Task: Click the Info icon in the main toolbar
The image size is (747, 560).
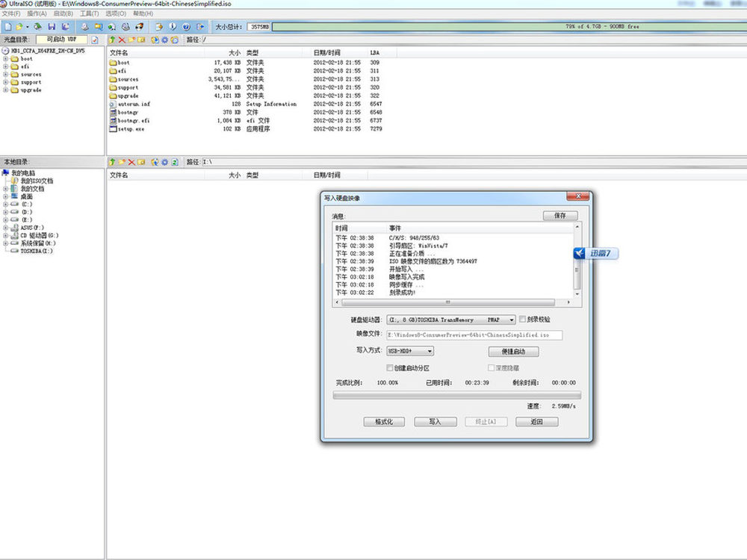Action: (173, 27)
